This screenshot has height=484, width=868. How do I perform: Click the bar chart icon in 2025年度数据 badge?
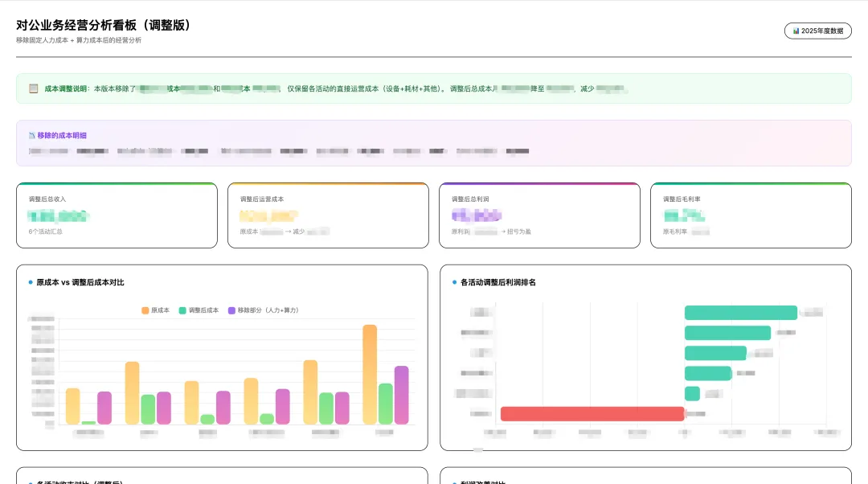point(796,31)
